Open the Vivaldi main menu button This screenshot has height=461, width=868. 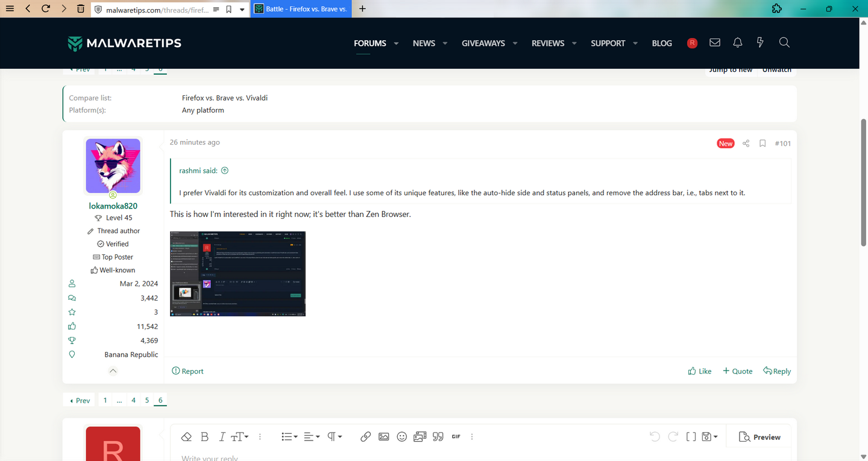tap(9, 9)
